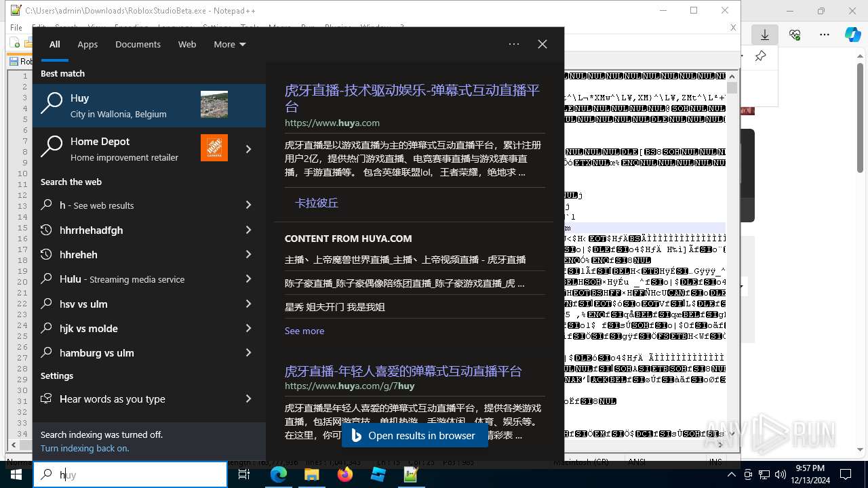Image resolution: width=868 pixels, height=488 pixels.
Task: Click the Huy city thumbnail image
Action: pyautogui.click(x=214, y=104)
